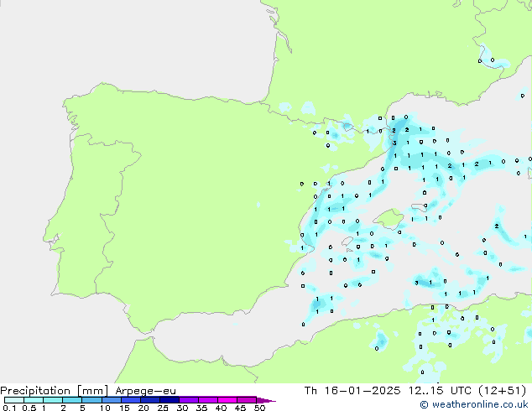Click the '10' scale label
Viewport: 532px width, 411px height.
[105, 408]
